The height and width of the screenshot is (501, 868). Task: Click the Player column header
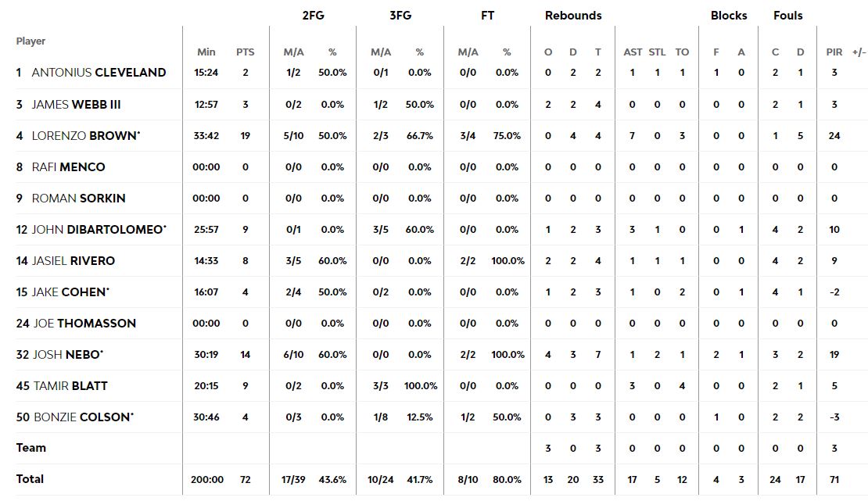pos(30,41)
